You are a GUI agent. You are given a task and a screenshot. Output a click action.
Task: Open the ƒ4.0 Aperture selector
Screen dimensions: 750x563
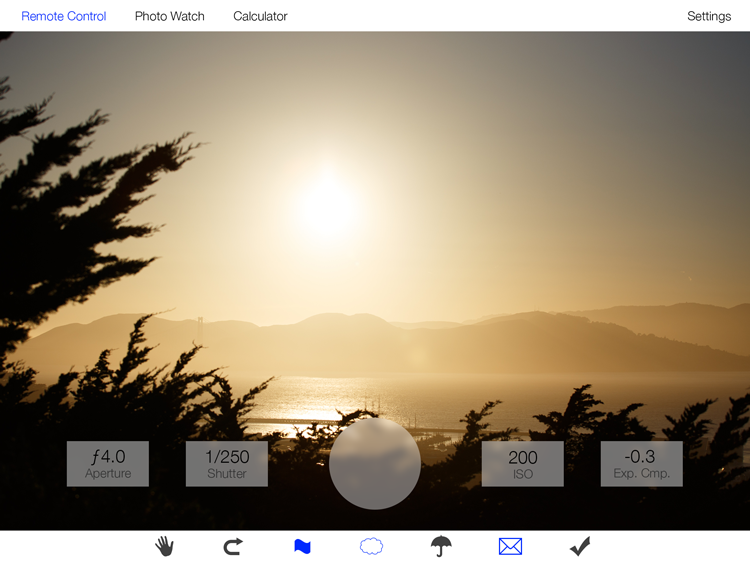coord(108,464)
